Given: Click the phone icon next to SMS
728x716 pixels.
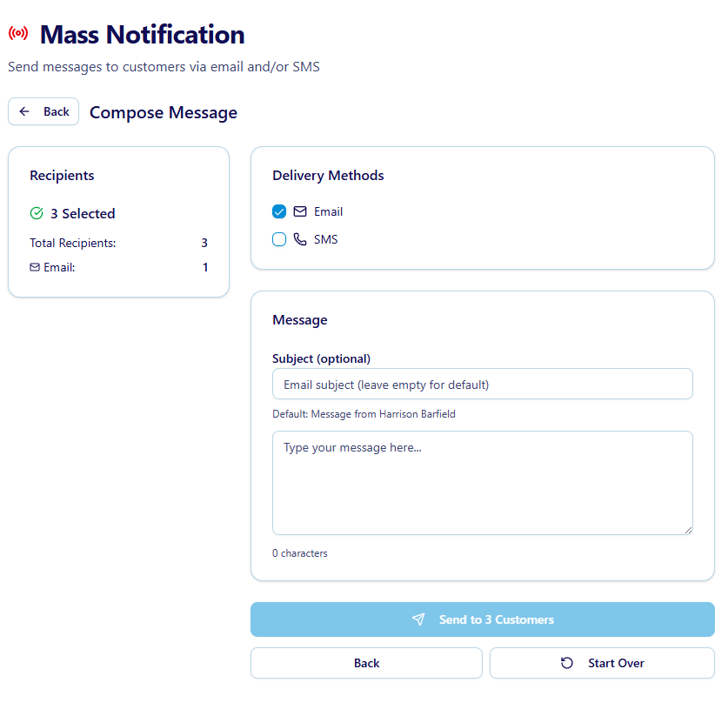Looking at the screenshot, I should click(300, 239).
